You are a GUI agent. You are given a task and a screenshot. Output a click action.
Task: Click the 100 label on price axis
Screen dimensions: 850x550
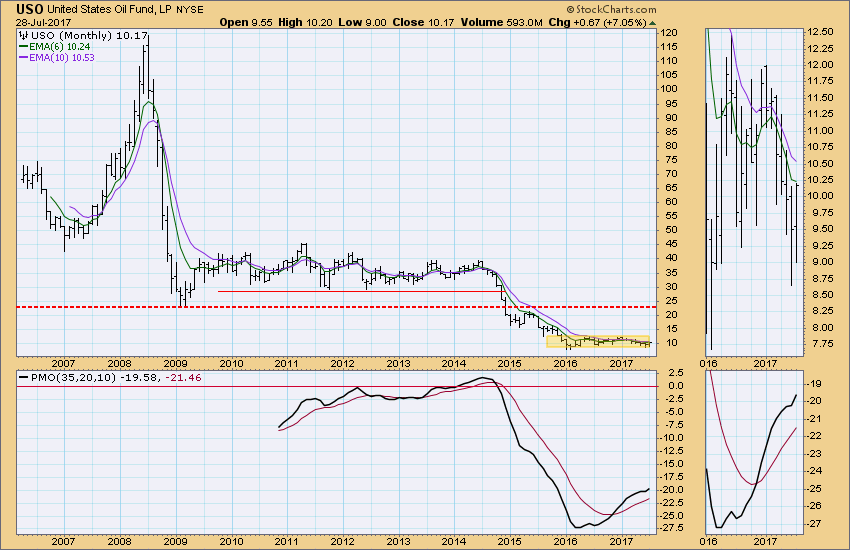click(669, 89)
